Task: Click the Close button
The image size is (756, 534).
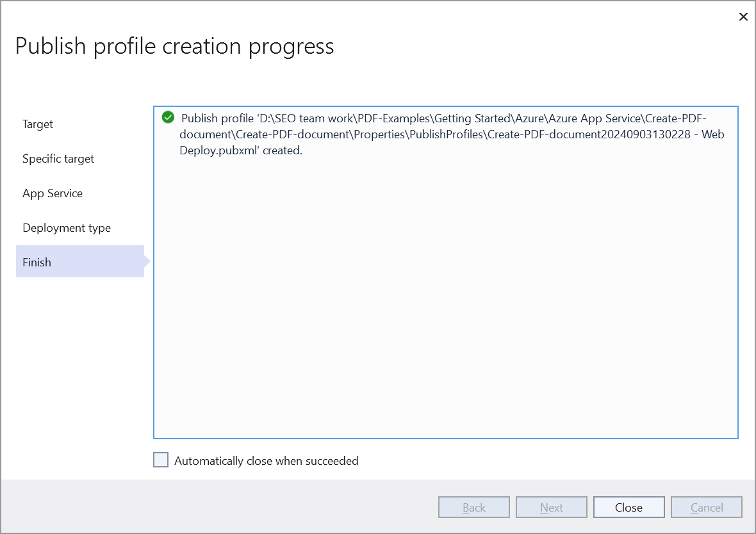Action: coord(629,506)
